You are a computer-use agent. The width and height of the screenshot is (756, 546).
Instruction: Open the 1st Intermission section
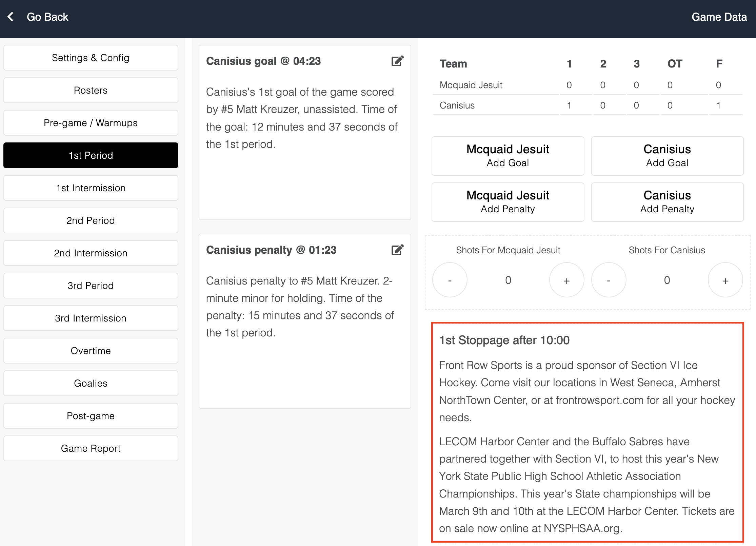pyautogui.click(x=91, y=188)
